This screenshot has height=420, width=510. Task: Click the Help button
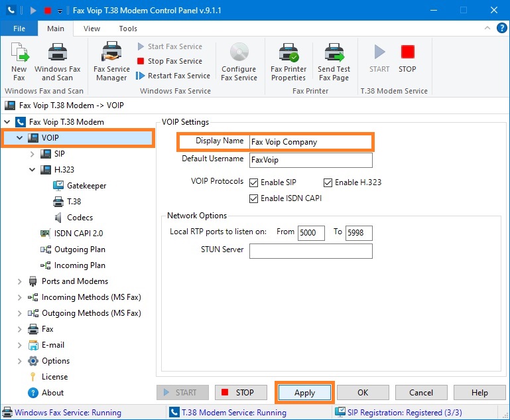click(x=479, y=393)
